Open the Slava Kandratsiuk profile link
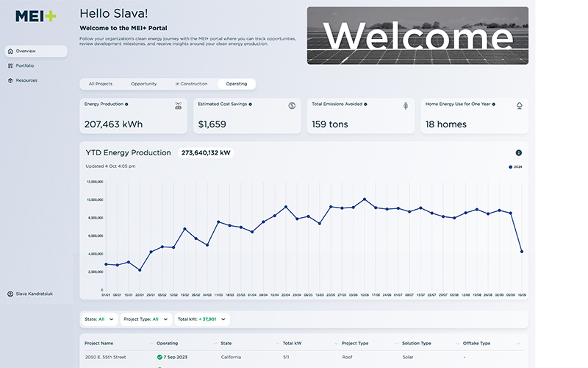Screen dimensions: 588x368 [x=34, y=294]
